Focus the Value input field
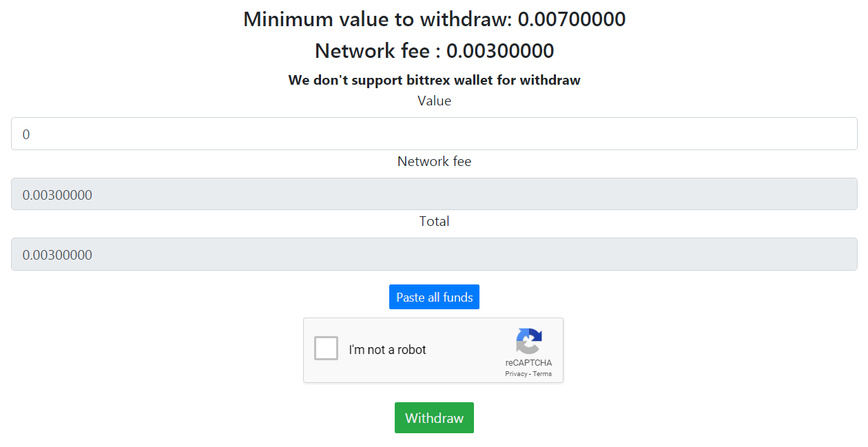Viewport: 868px width, 447px height. [x=434, y=134]
